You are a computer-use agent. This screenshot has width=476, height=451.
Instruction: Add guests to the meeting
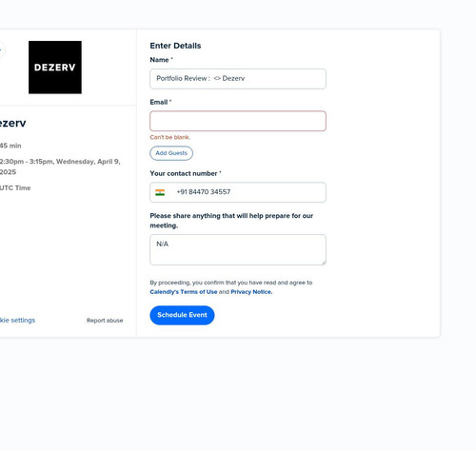[171, 153]
